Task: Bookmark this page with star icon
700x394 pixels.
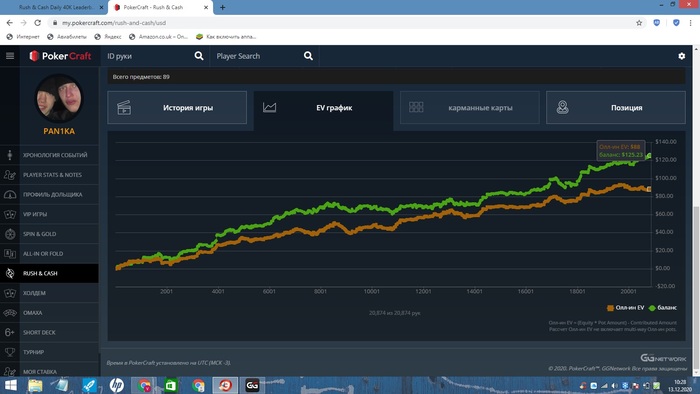Action: [x=639, y=23]
